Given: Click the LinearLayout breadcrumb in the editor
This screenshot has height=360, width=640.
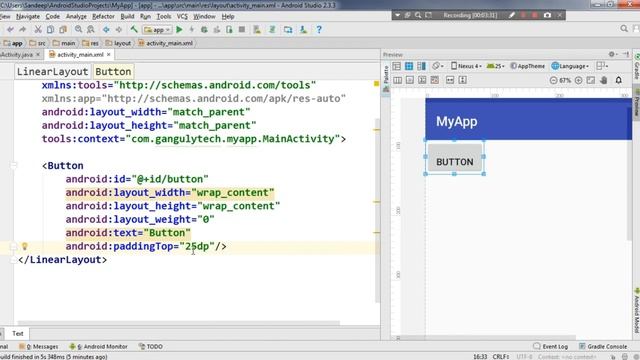Looking at the screenshot, I should click(52, 71).
